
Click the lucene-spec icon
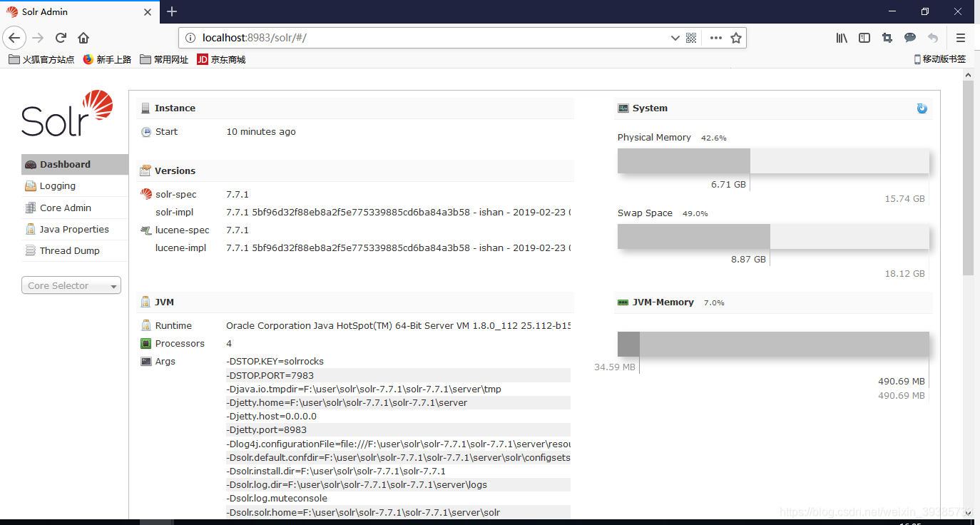pos(146,230)
